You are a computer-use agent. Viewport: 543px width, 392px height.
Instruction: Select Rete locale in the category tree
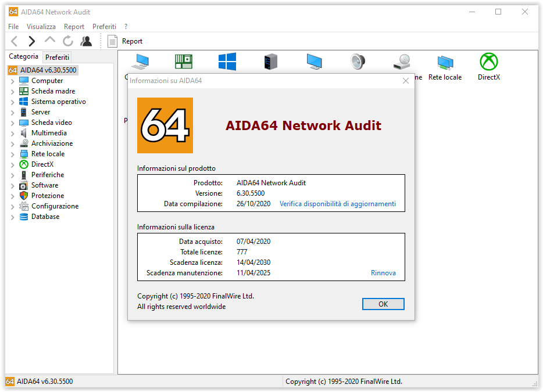coord(48,154)
